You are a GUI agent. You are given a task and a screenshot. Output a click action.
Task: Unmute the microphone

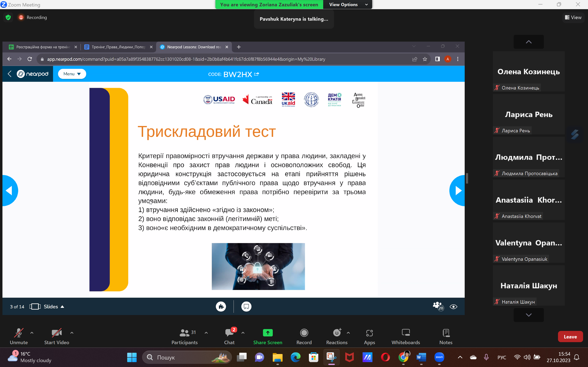point(19,333)
